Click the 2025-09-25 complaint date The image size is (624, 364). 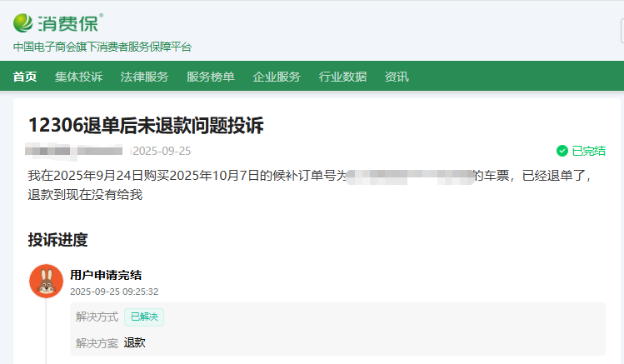(x=162, y=151)
